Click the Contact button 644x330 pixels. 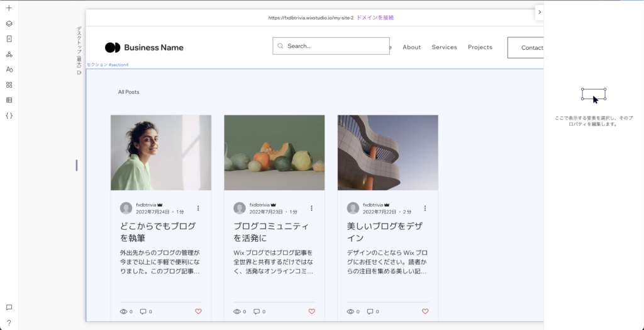[x=526, y=48]
